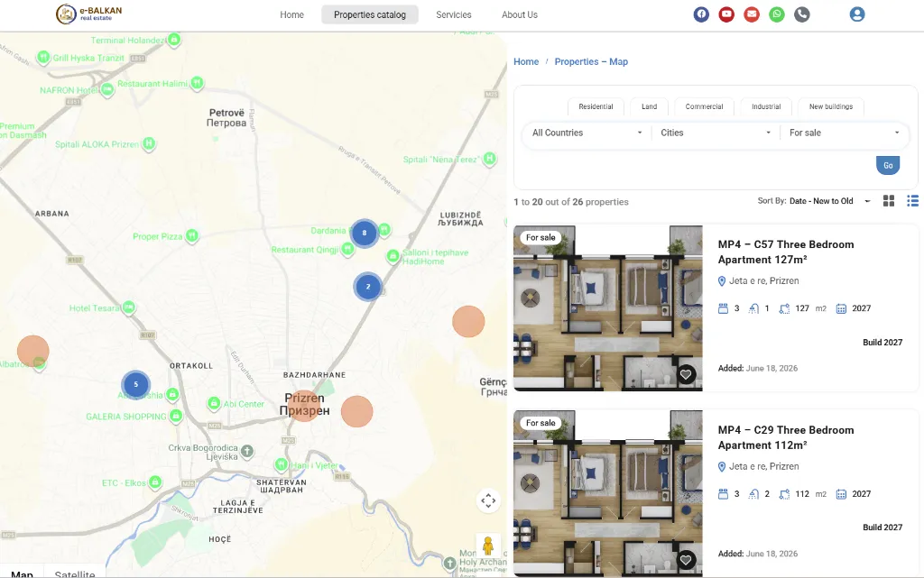The width and height of the screenshot is (924, 578).
Task: Open the cluster marker with 8 properties
Action: (x=365, y=233)
